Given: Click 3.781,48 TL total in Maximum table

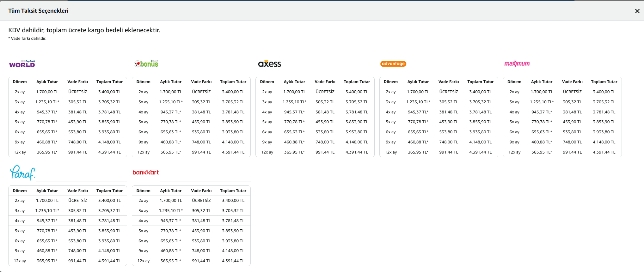Looking at the screenshot, I should [x=604, y=112].
